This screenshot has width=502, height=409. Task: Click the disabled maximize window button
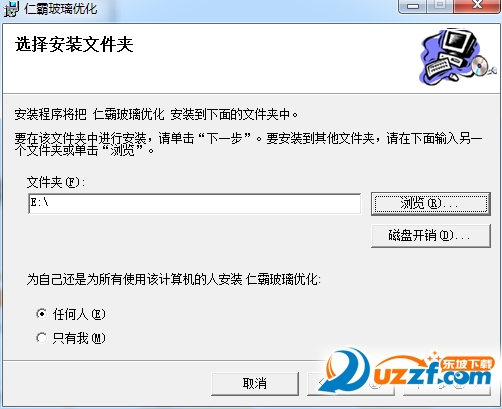tap(440, 6)
